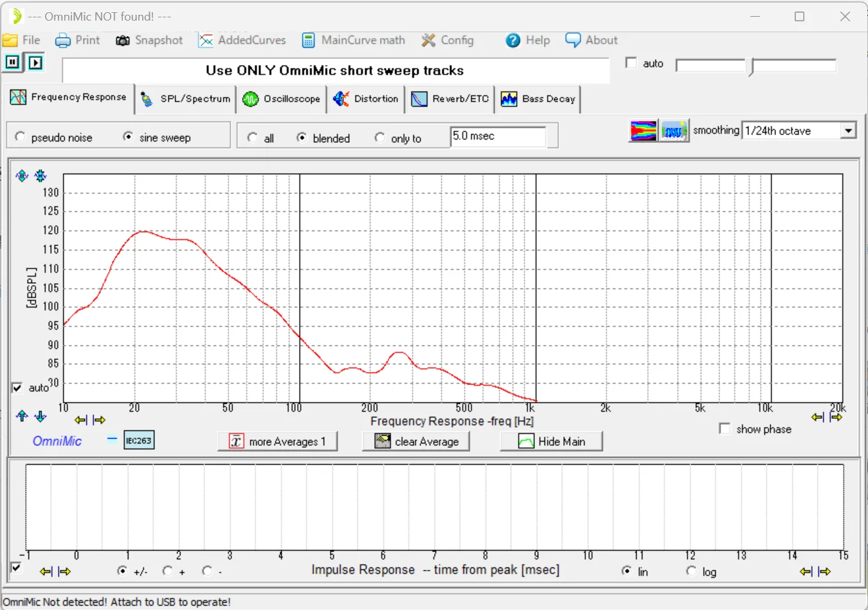Image resolution: width=868 pixels, height=610 pixels.
Task: Shift graph up with blue up arrow
Action: [x=22, y=416]
